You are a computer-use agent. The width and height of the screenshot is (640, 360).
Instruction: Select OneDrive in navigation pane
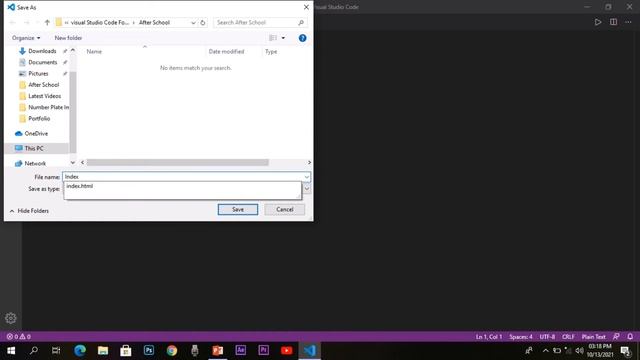[36, 133]
